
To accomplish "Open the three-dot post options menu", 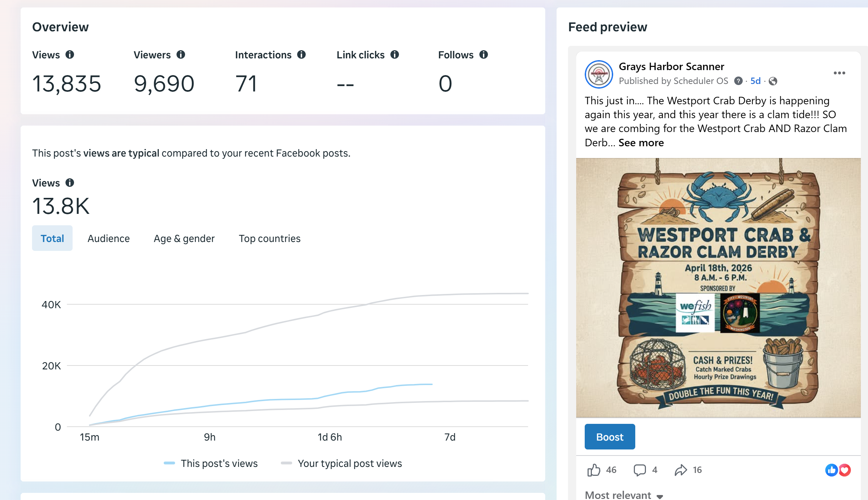I will pos(839,73).
